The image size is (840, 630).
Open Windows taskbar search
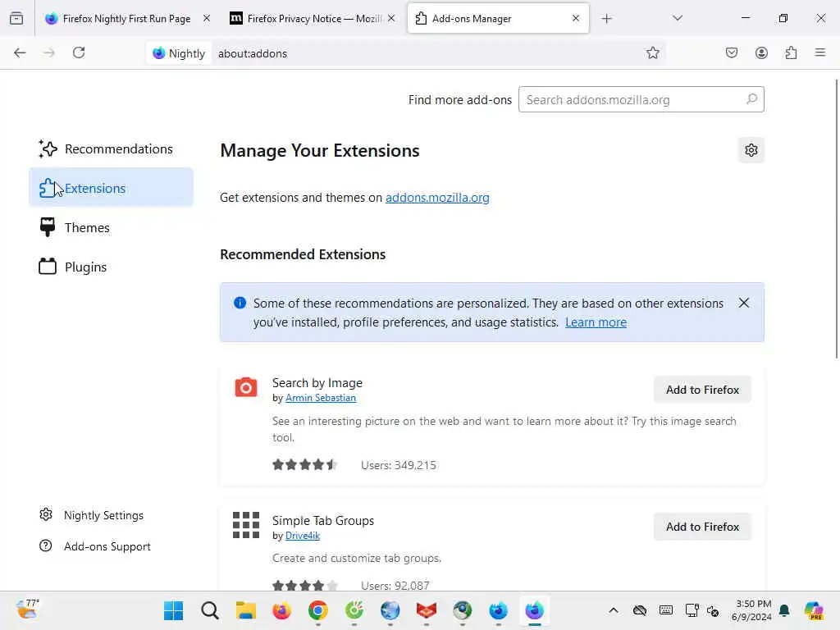pyautogui.click(x=209, y=610)
